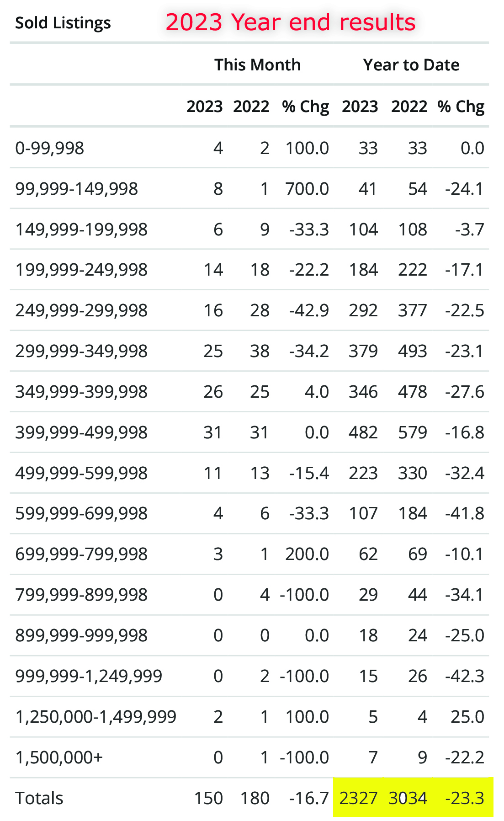Screen dimensions: 504x821
Task: Click the '249,999-299,998' row label
Action: pos(81,310)
